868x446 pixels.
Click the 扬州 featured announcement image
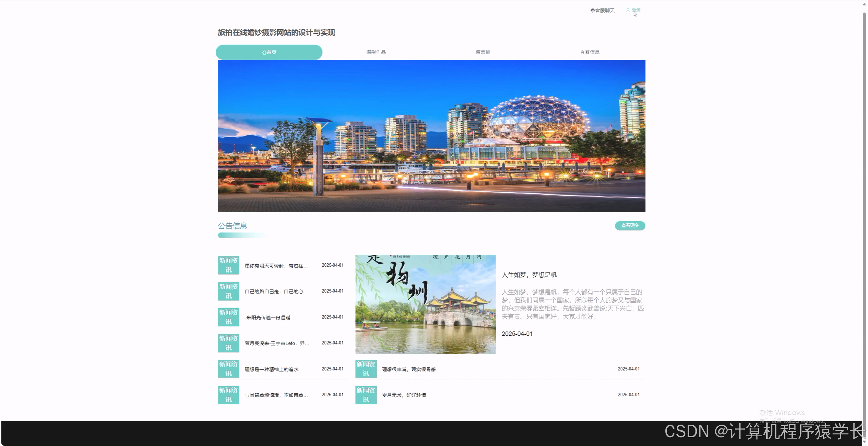[425, 305]
